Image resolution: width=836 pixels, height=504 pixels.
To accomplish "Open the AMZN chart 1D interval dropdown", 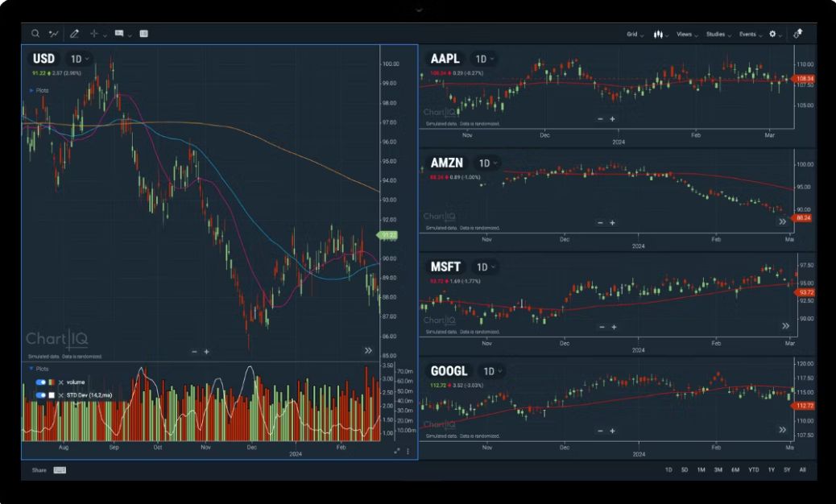I will tap(487, 163).
